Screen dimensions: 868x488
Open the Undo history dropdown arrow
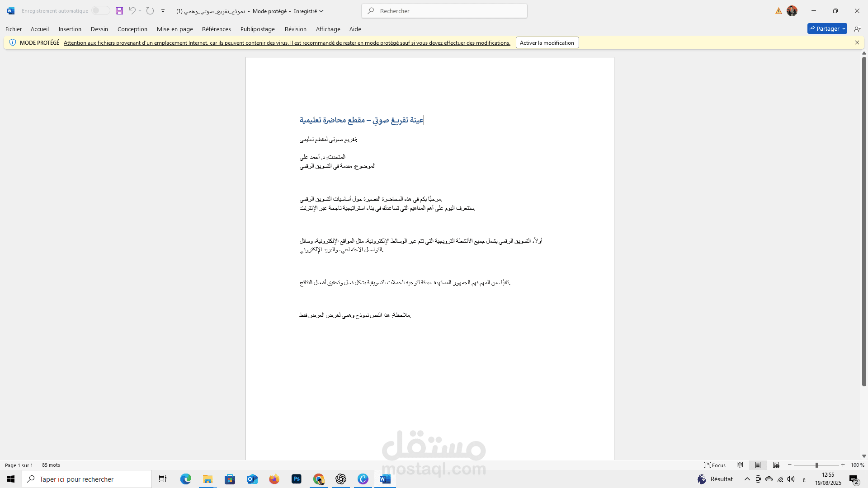pos(140,11)
